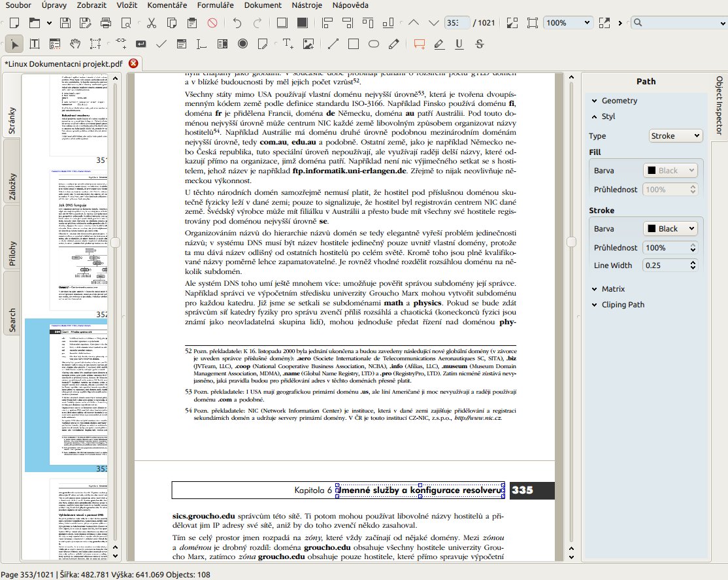Open the Komentáře menu
The width and height of the screenshot is (728, 580).
[167, 5]
